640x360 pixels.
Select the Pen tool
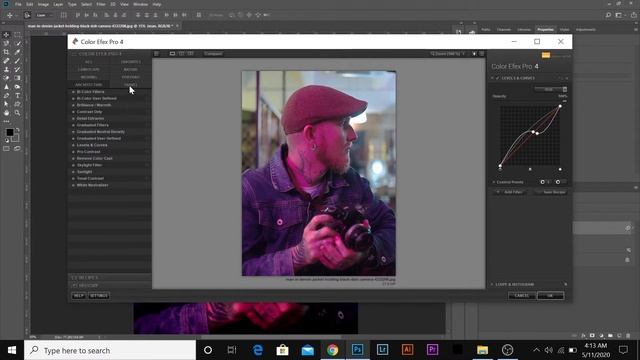6,96
